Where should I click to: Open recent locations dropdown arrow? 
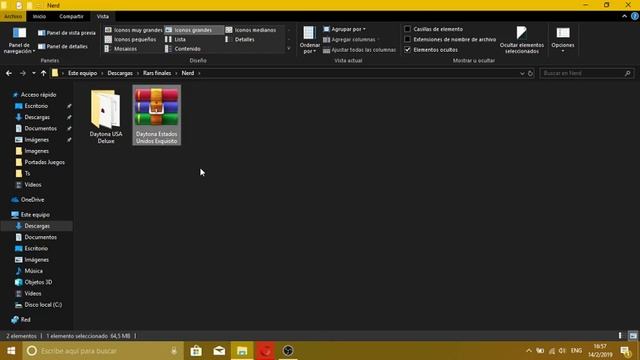click(33, 73)
